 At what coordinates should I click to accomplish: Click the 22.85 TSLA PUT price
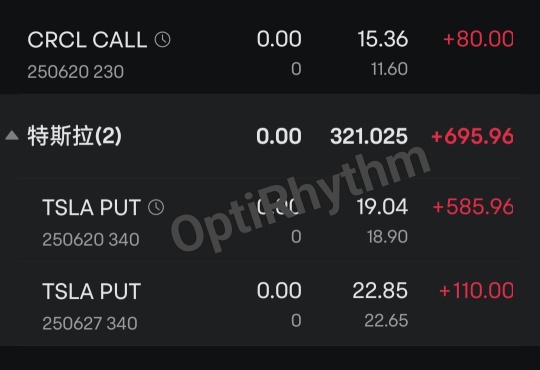pos(380,291)
